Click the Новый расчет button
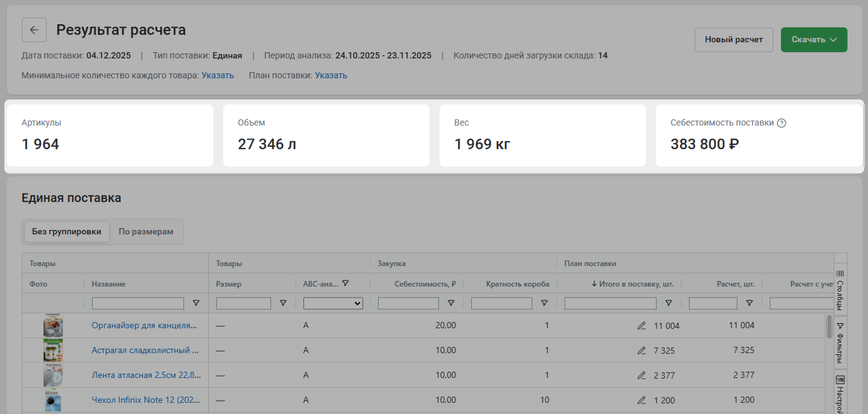Image resolution: width=868 pixels, height=414 pixels. click(734, 40)
